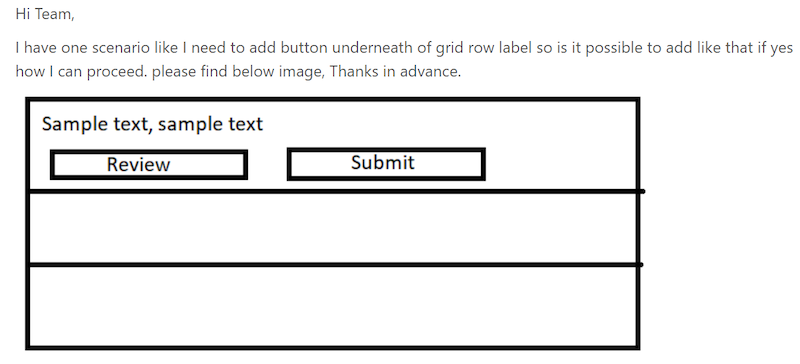The width and height of the screenshot is (800, 364).
Task: Click the empty third grid row
Action: 334,306
